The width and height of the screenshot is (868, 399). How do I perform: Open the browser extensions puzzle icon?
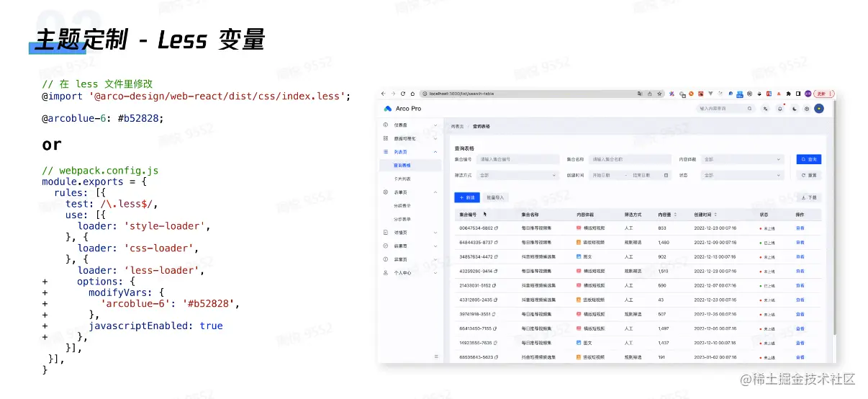tap(789, 94)
